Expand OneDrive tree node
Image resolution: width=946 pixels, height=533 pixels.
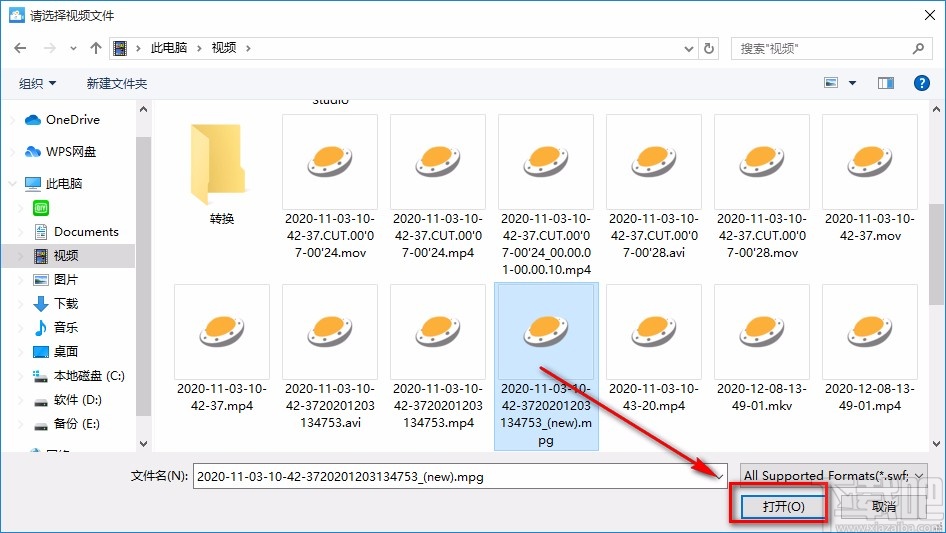[x=13, y=120]
